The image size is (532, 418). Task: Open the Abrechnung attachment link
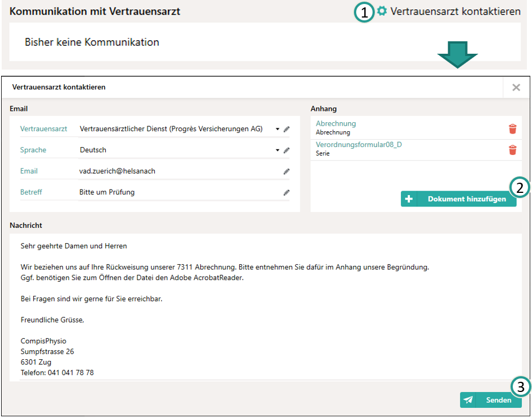coord(336,124)
